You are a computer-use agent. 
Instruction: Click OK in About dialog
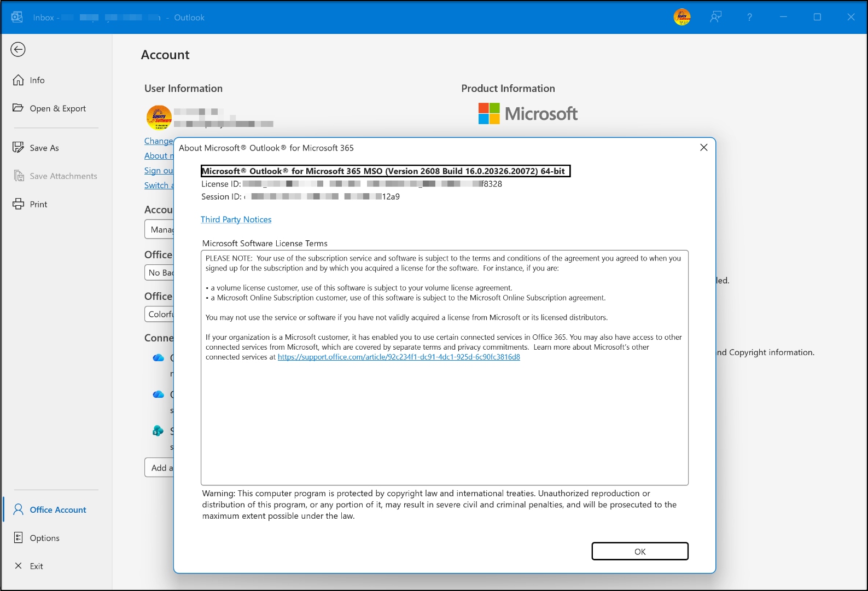point(640,552)
